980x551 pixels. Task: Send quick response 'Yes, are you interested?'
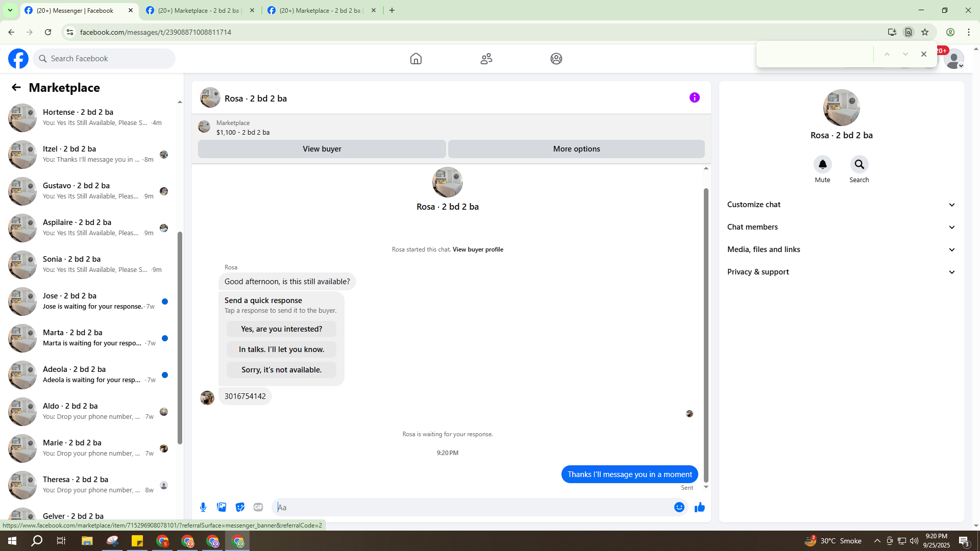281,329
